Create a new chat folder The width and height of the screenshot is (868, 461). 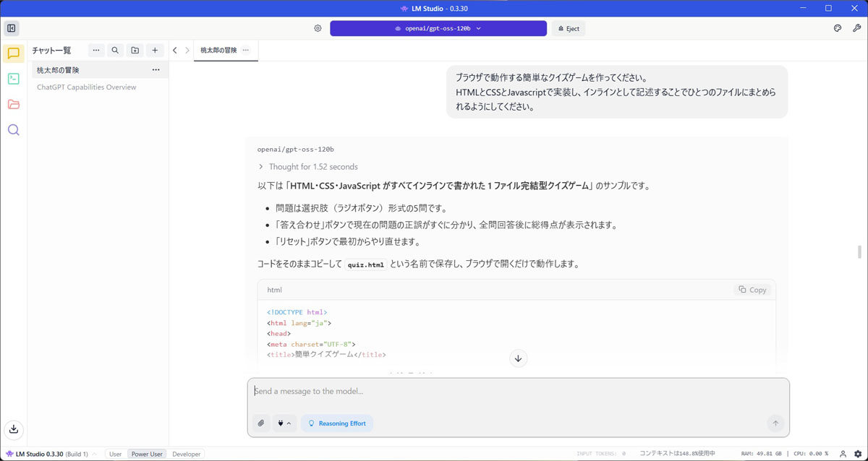[135, 51]
